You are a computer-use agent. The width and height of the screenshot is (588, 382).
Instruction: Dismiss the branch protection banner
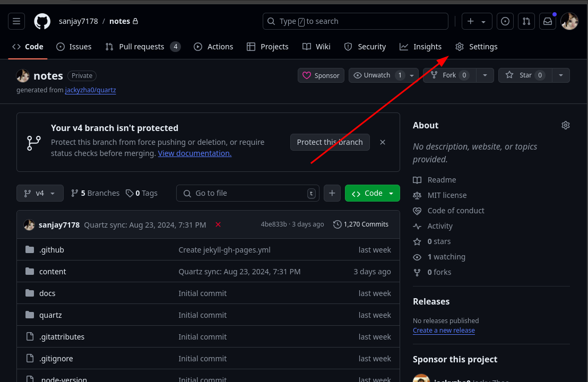coord(383,142)
